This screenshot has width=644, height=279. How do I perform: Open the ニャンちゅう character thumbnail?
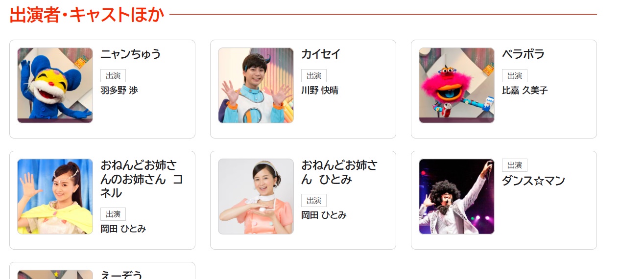point(55,85)
